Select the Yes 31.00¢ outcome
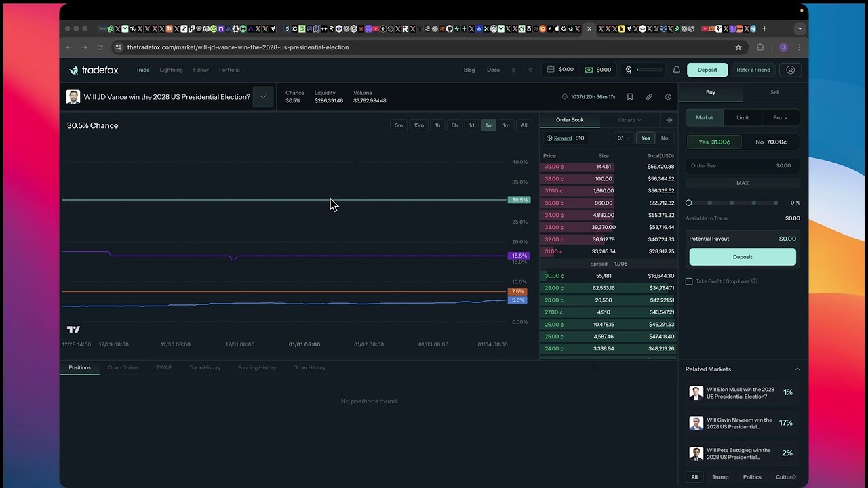Screen dimensions: 868x488 pos(714,142)
